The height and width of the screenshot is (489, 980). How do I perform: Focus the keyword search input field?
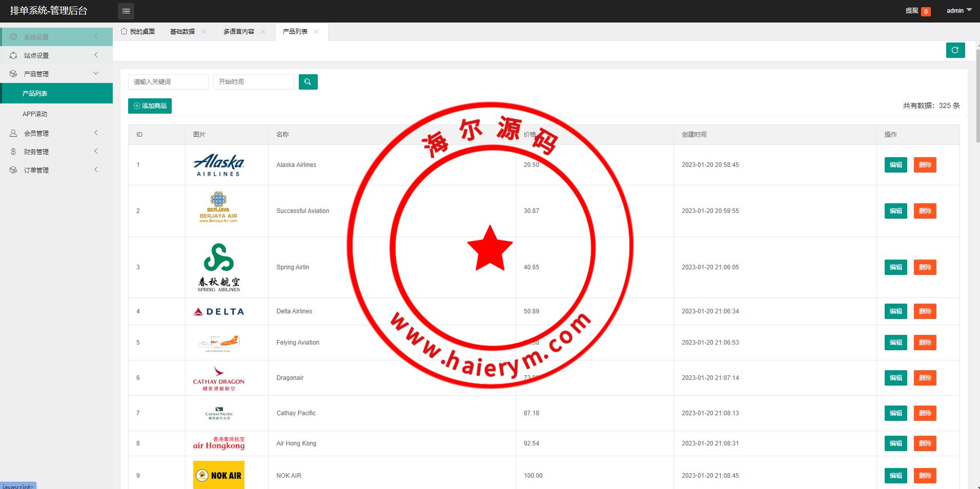click(x=168, y=82)
